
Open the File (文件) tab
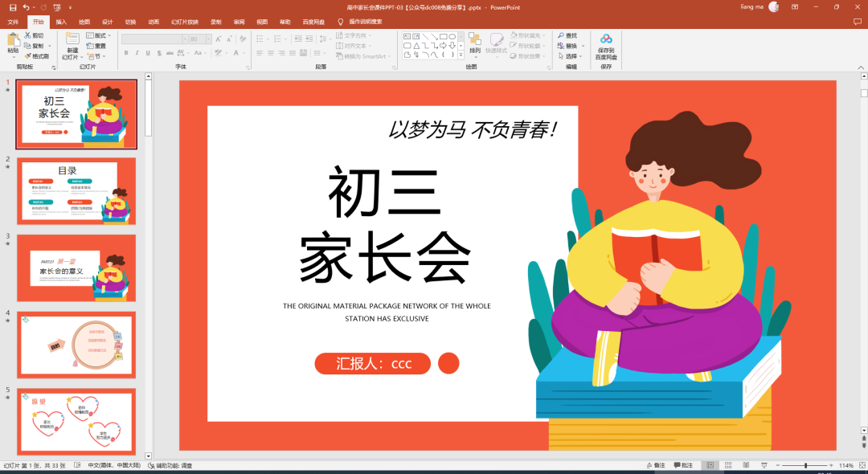pyautogui.click(x=13, y=22)
